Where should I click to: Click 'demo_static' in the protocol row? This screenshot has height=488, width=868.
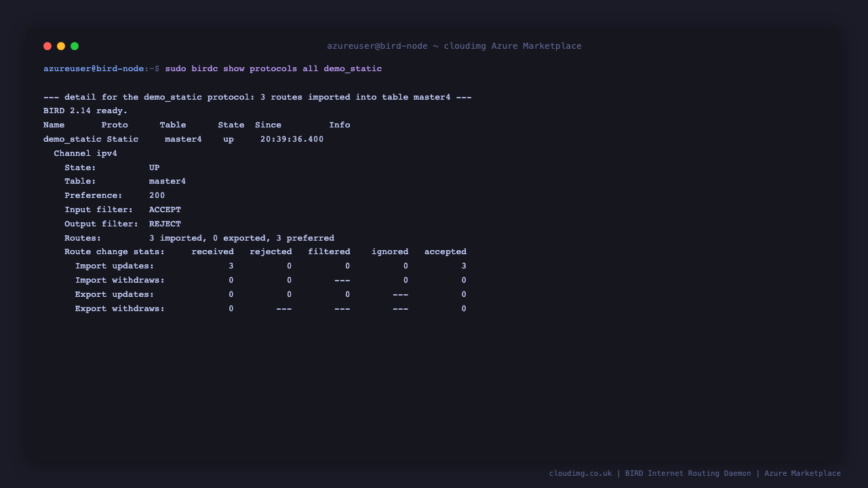pyautogui.click(x=73, y=139)
